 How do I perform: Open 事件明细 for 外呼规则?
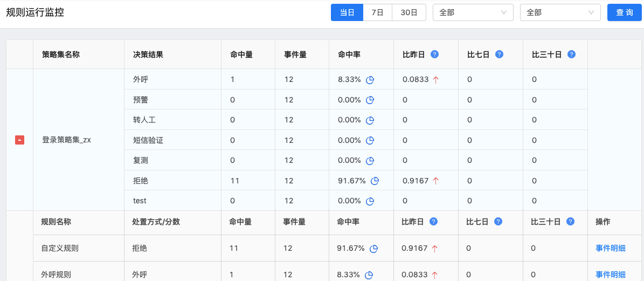coord(610,274)
